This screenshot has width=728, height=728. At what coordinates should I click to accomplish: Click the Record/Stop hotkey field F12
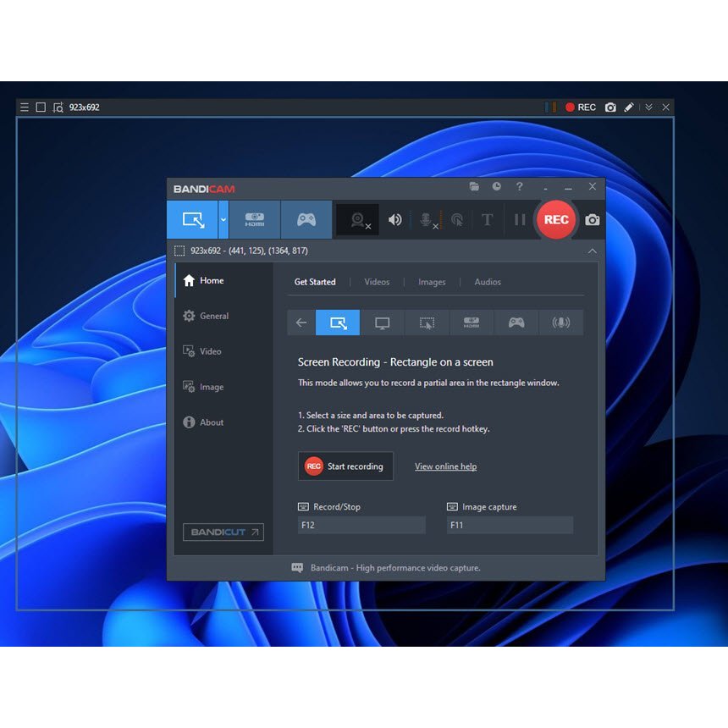click(x=361, y=526)
